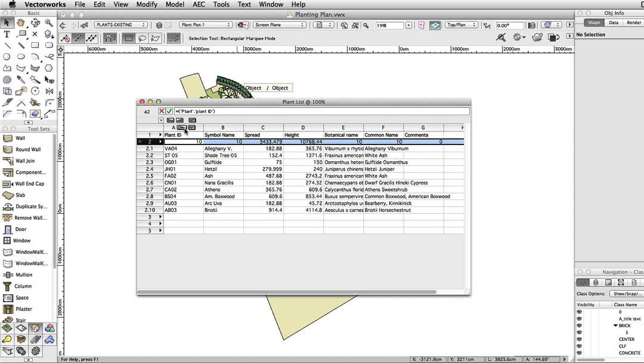Screen dimensions: 644x363
Task: Select the Regular Polygon hexagon tool
Action: 49,68
